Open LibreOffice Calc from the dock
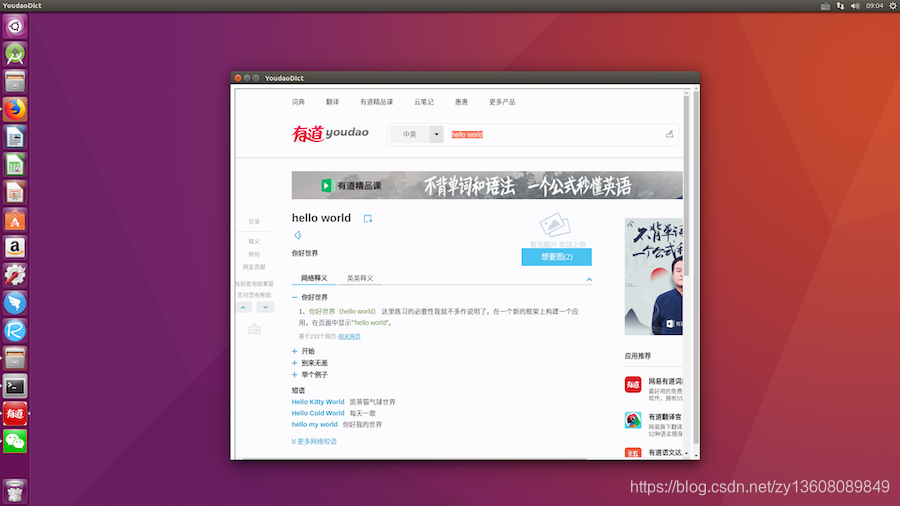This screenshot has width=900, height=506. [15, 165]
